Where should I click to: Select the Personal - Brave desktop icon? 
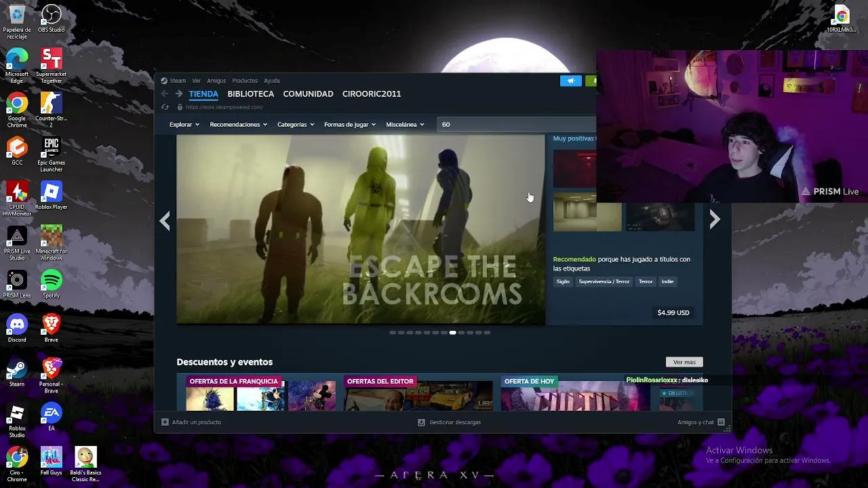[x=52, y=375]
